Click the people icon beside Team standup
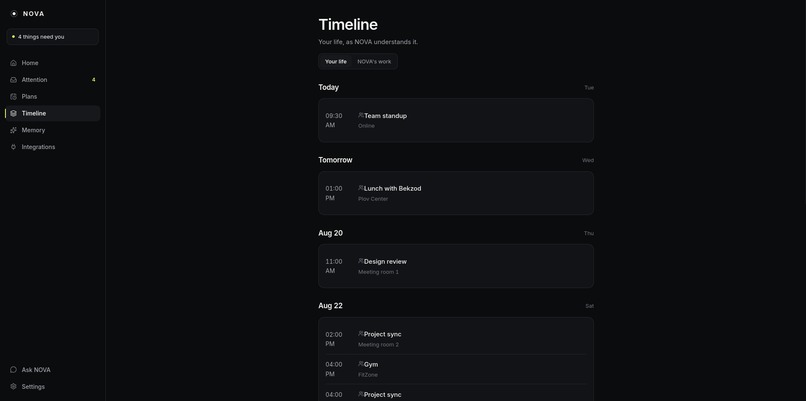Screen dimensions: 806x401 (361, 115)
